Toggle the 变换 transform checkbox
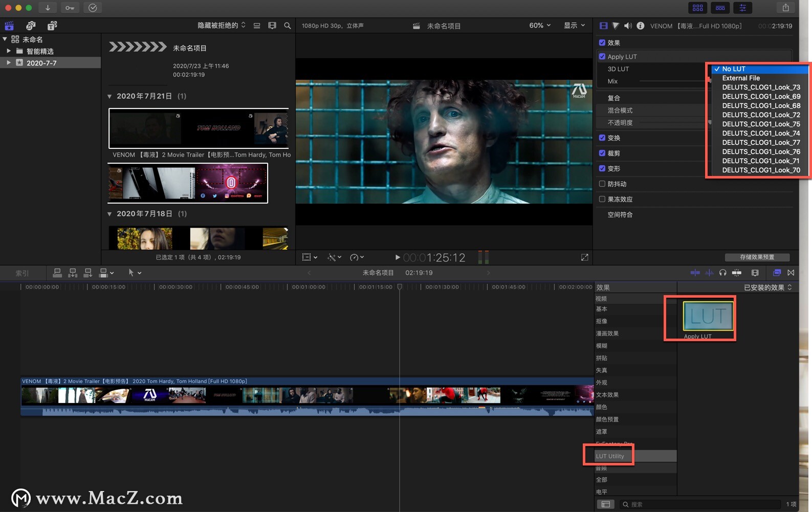Viewport: 812px width, 512px height. click(x=602, y=138)
